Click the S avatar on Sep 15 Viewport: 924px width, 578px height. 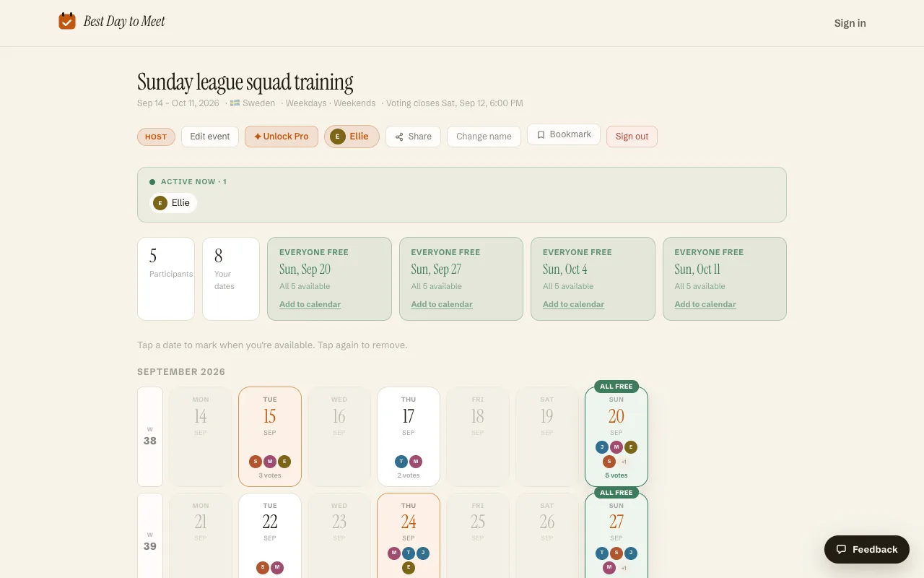pos(256,462)
